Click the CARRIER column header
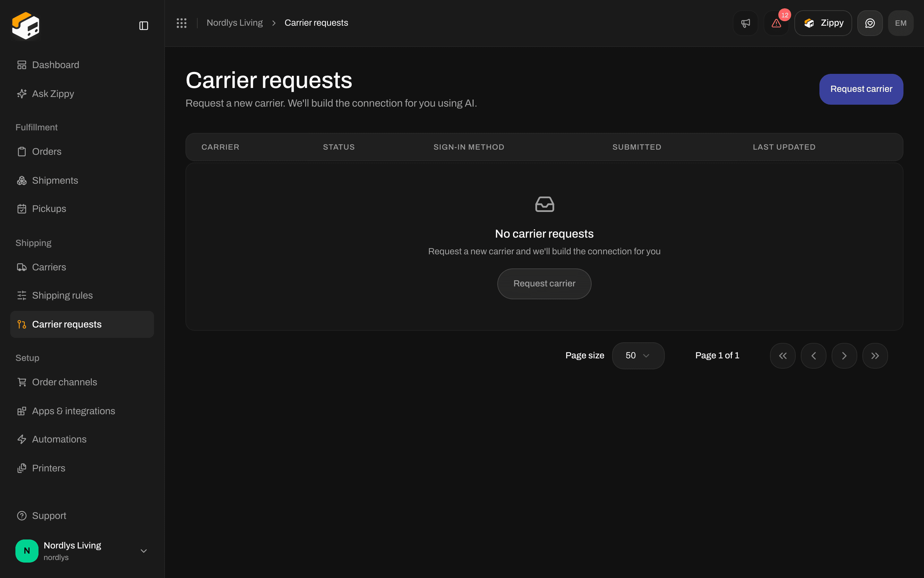This screenshot has width=924, height=578. pos(220,147)
